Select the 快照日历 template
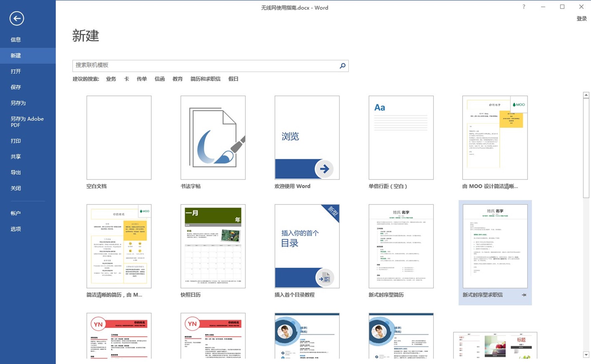 coord(213,246)
